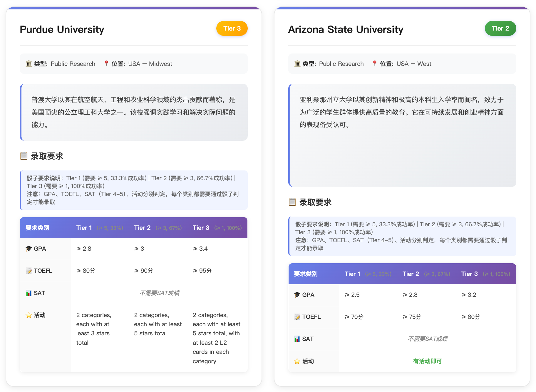Click the star icon next to 活动

[29, 315]
